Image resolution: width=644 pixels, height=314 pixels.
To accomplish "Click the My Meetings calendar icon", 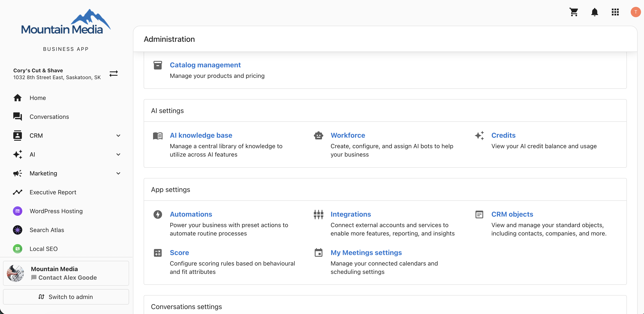I will [318, 252].
